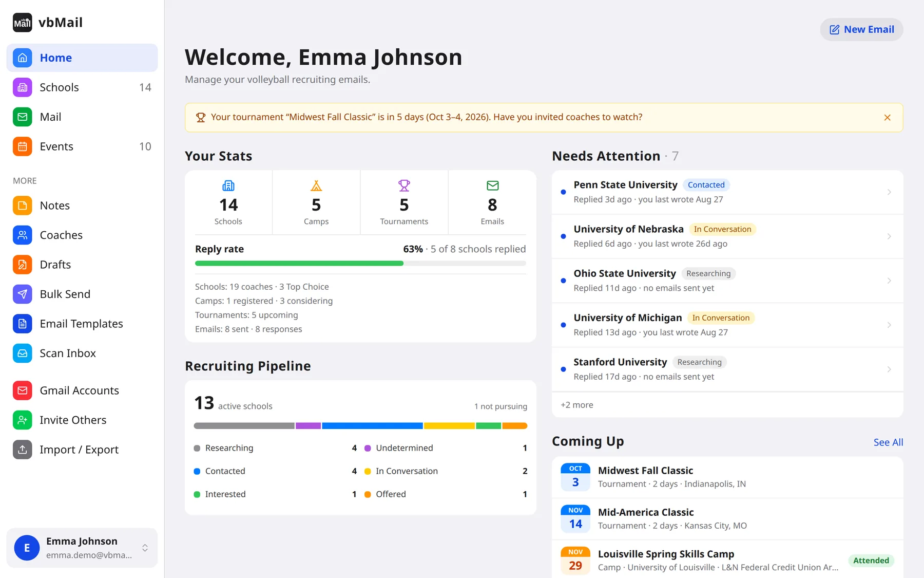Click the Contacted tag on Penn State

706,185
